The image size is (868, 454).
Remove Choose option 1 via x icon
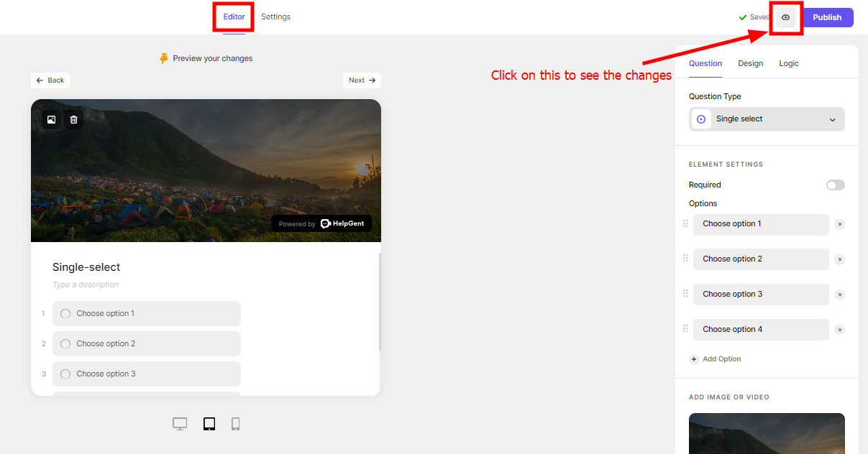click(x=839, y=225)
